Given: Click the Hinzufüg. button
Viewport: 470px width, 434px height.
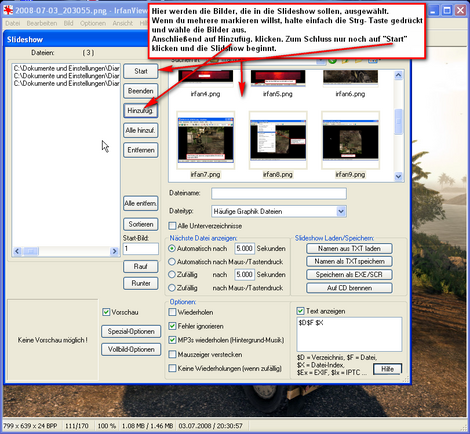Looking at the screenshot, I should point(140,110).
